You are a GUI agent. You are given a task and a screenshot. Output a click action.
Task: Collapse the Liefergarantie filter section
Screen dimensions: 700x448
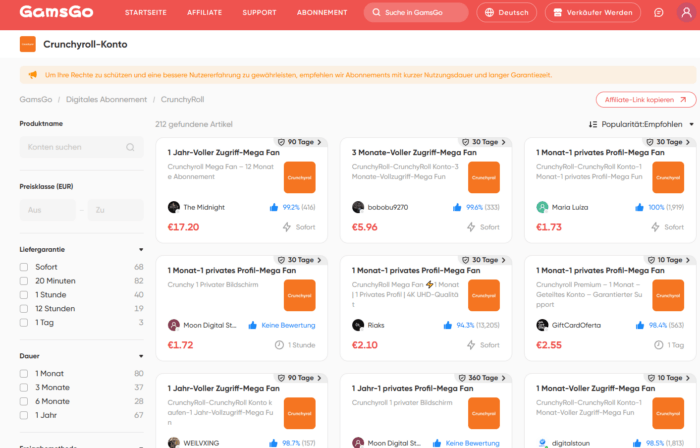click(141, 249)
